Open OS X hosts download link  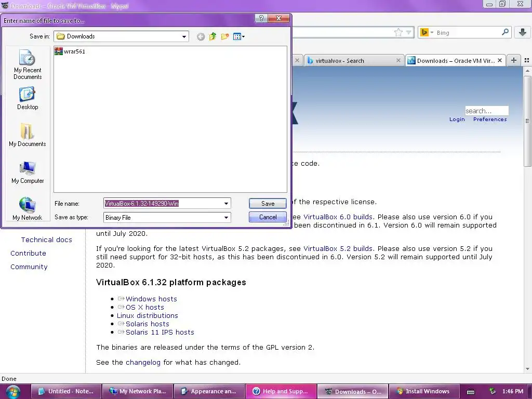coord(145,308)
